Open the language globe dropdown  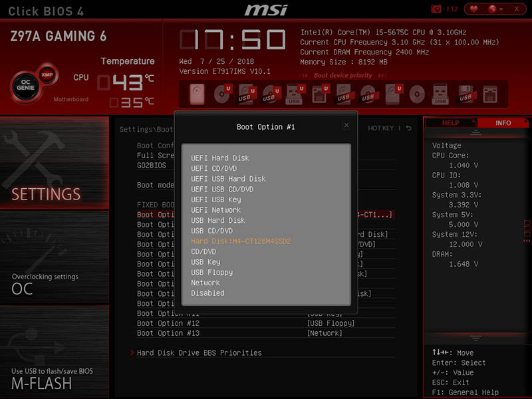495,9
